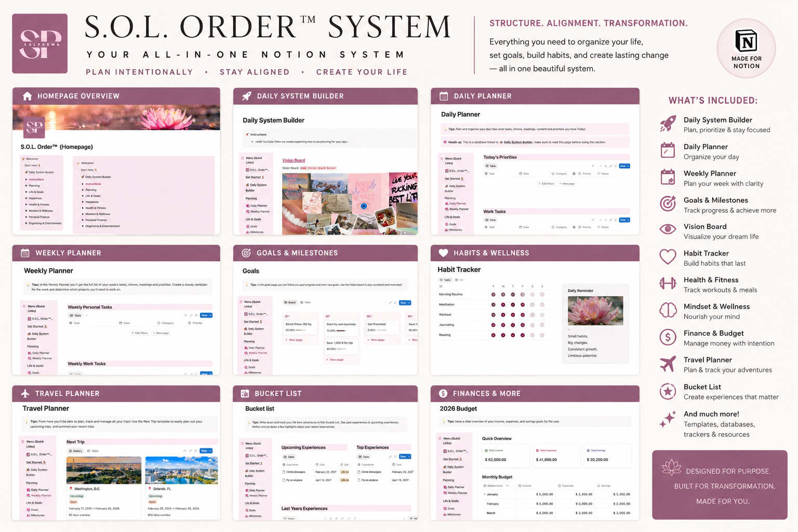The height and width of the screenshot is (532, 798).
Task: Select the Table tab in Habit Tracker
Action: [446, 280]
